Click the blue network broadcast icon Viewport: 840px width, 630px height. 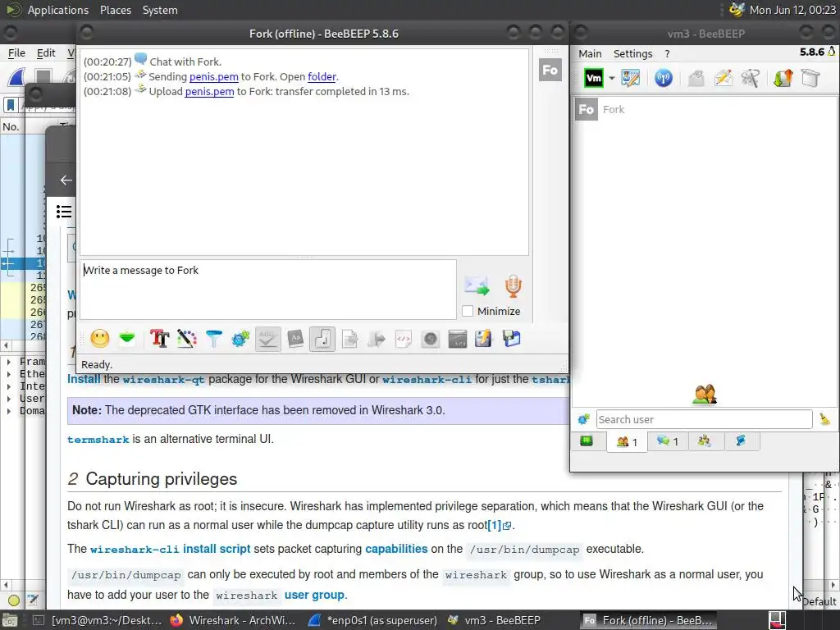point(663,78)
